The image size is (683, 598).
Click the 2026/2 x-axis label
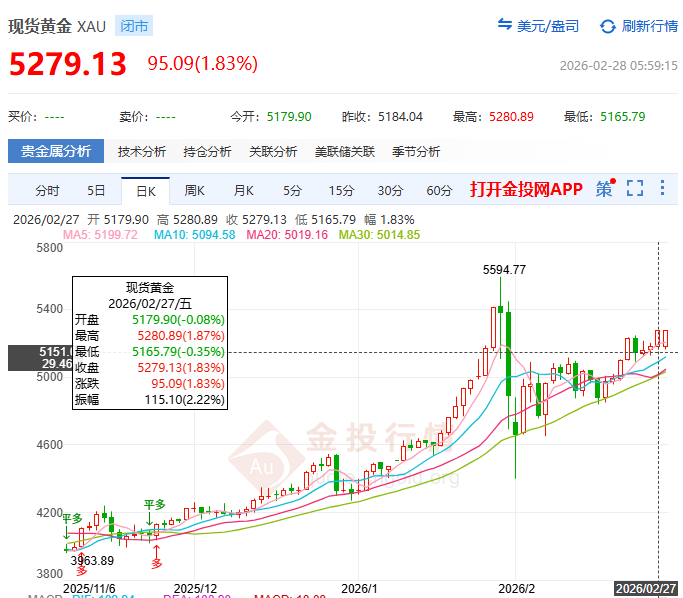516,588
